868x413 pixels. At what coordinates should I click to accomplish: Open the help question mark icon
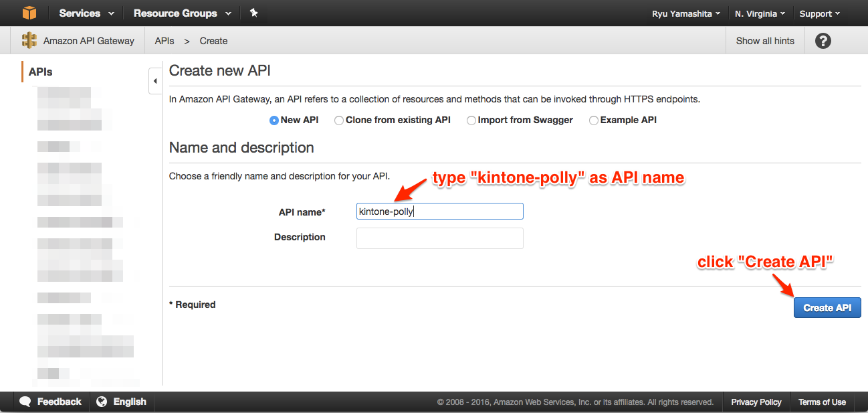[823, 41]
